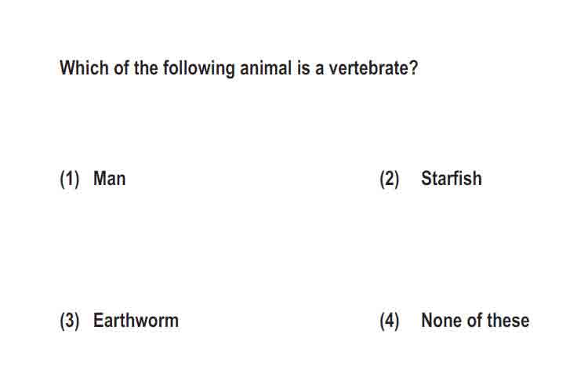
Task: Click the word following in the question
Action: (x=199, y=69)
